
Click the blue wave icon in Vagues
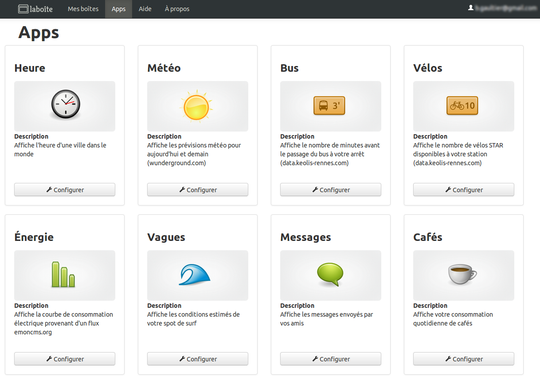(195, 275)
